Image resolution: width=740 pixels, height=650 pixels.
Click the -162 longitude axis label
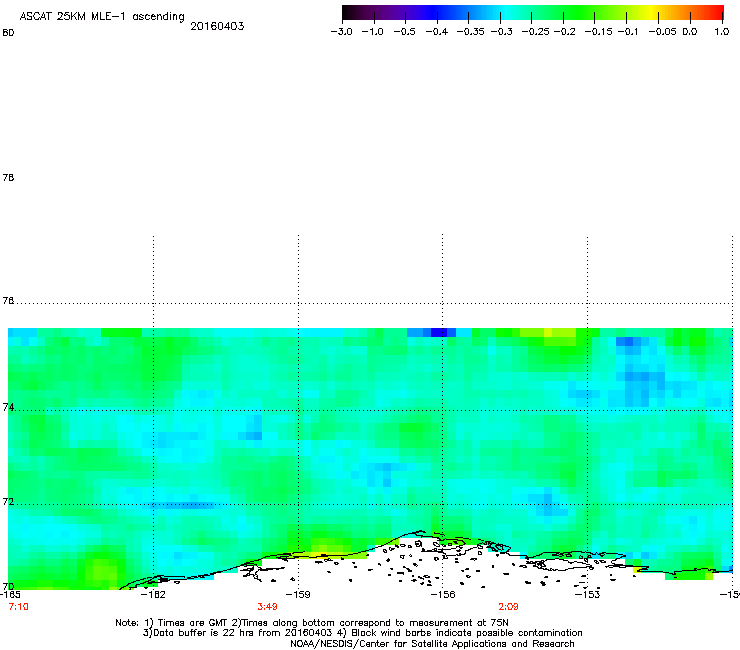point(153,595)
